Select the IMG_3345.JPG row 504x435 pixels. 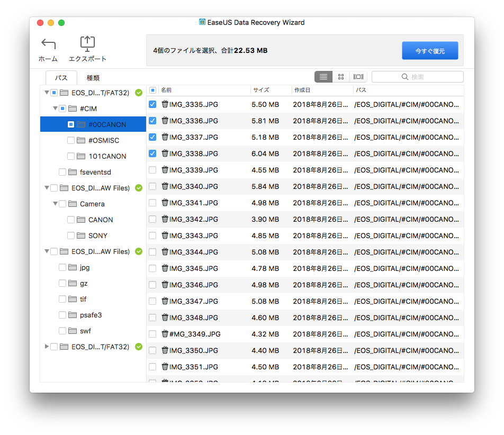(305, 268)
